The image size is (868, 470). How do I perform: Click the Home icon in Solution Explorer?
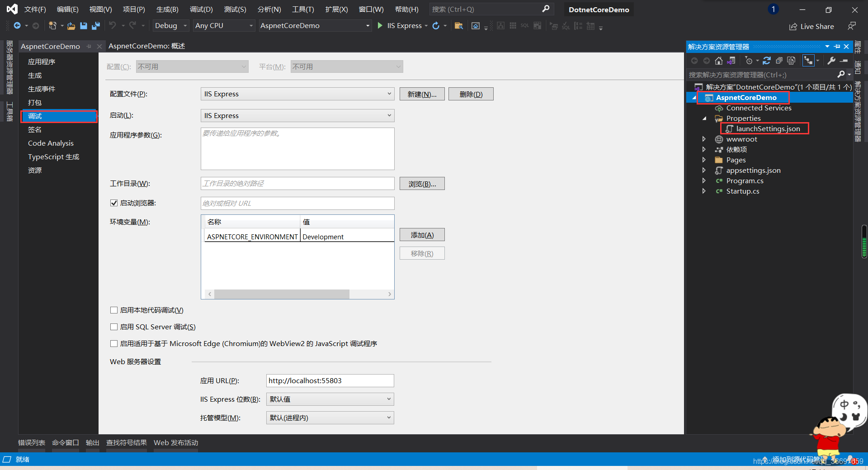719,61
